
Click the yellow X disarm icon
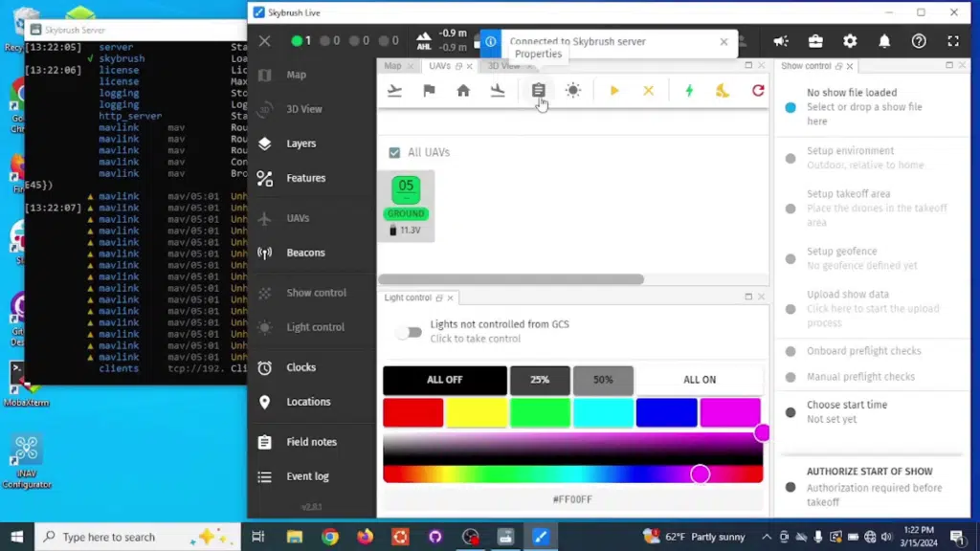pyautogui.click(x=648, y=91)
